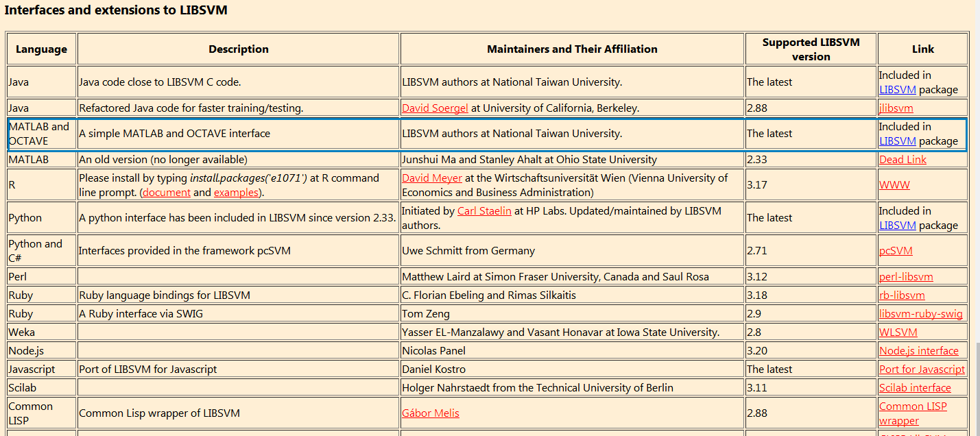Select 'Python and C#' language cell
The width and height of the screenshot is (980, 436).
[42, 250]
